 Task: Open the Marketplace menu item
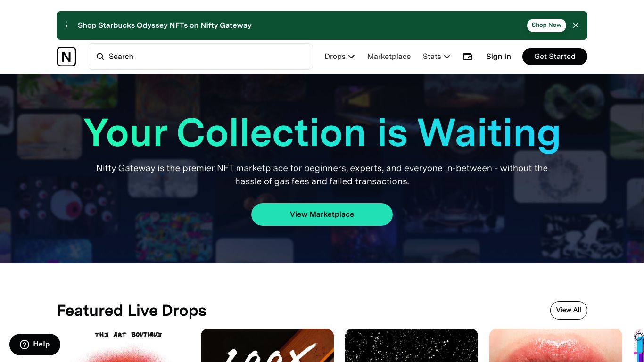click(389, 57)
